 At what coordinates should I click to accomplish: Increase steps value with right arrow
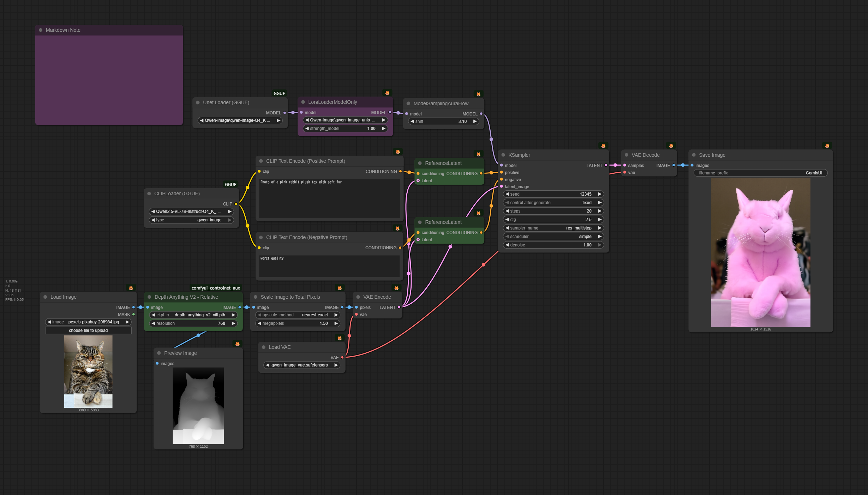599,211
